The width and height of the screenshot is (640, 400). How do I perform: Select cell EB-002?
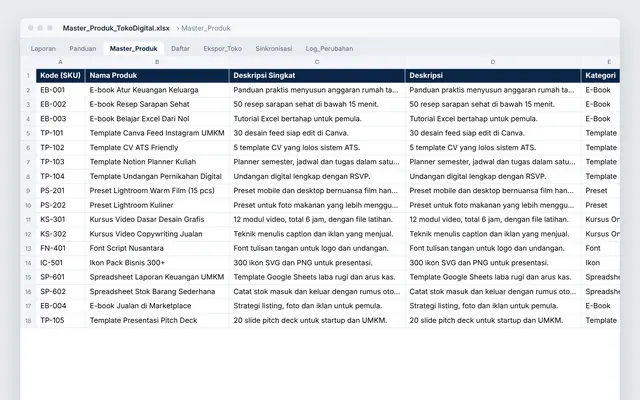click(x=60, y=104)
